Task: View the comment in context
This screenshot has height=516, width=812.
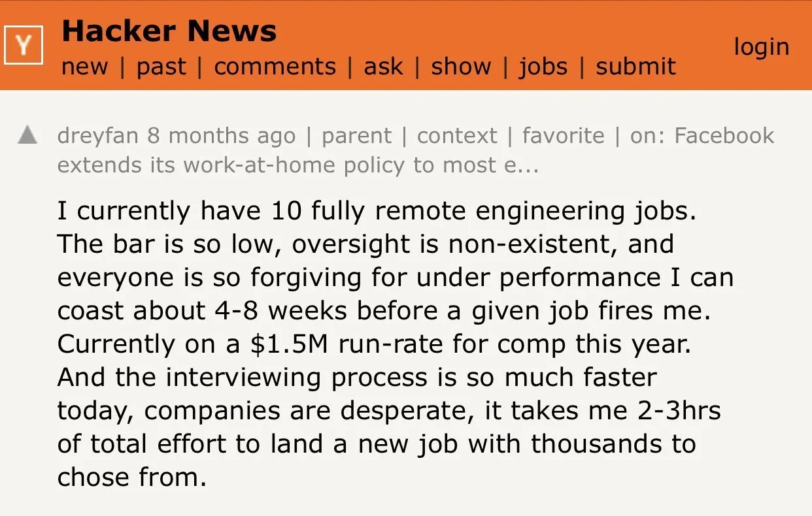Action: point(457,136)
